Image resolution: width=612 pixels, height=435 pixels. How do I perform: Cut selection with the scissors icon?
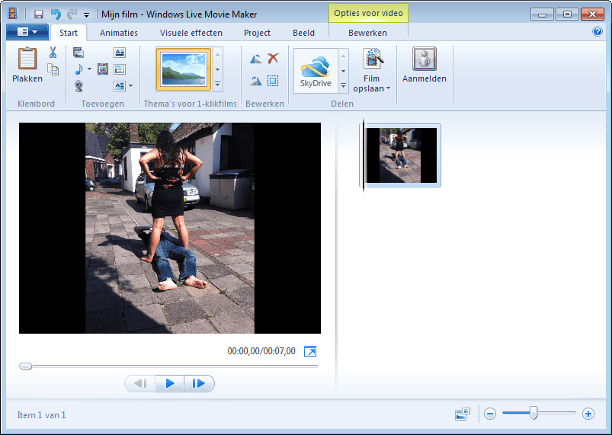(x=53, y=52)
